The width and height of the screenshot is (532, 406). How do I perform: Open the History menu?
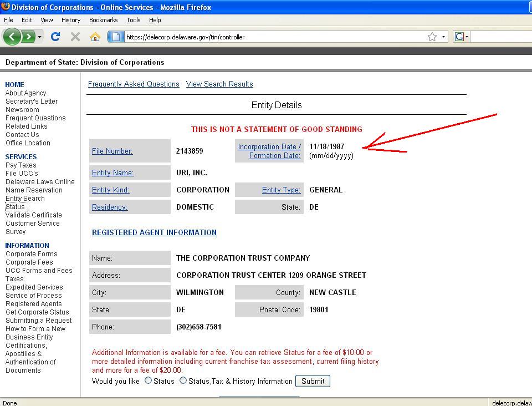[x=71, y=20]
